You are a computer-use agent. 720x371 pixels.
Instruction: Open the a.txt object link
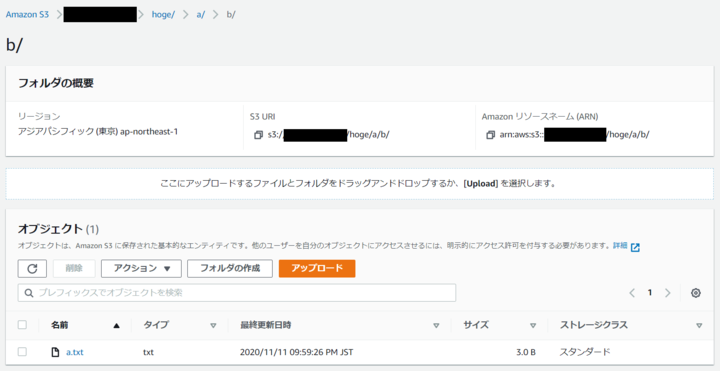coord(75,353)
